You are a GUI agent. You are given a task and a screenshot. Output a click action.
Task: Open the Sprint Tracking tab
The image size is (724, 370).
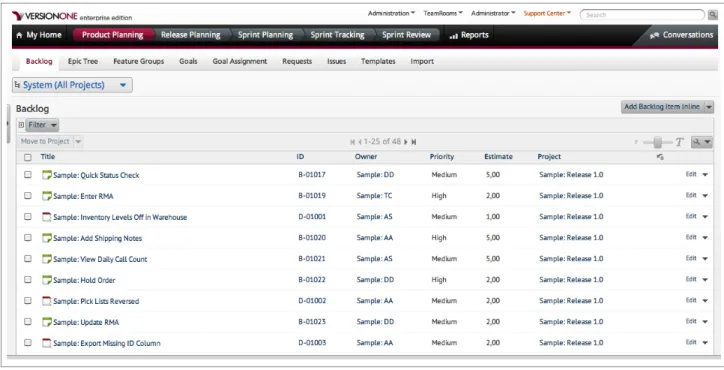click(x=337, y=35)
